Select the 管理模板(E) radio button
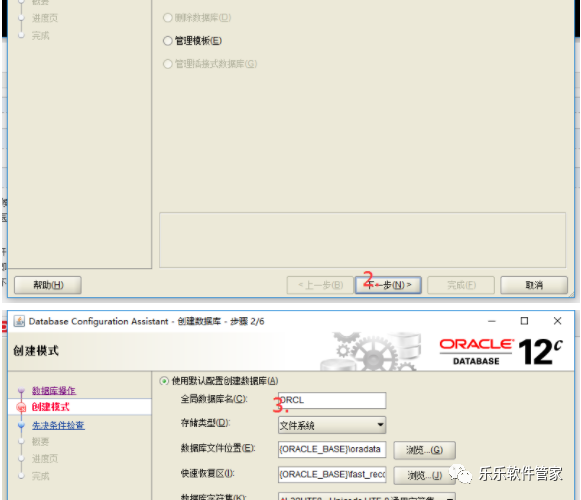The width and height of the screenshot is (581, 500). [167, 41]
